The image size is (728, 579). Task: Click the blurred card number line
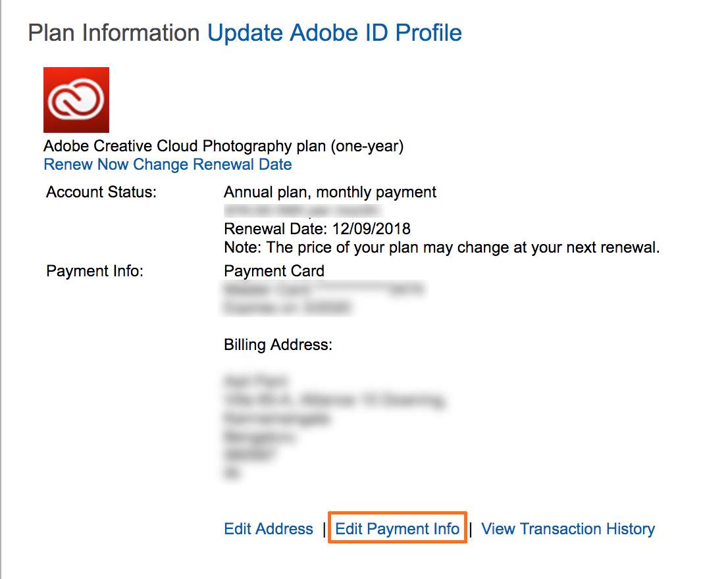tap(324, 289)
